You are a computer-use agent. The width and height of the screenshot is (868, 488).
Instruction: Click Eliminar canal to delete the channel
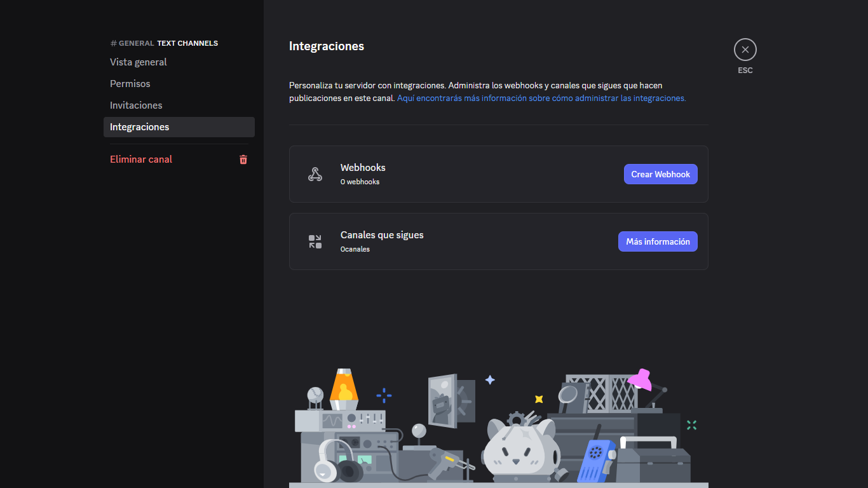pos(140,159)
